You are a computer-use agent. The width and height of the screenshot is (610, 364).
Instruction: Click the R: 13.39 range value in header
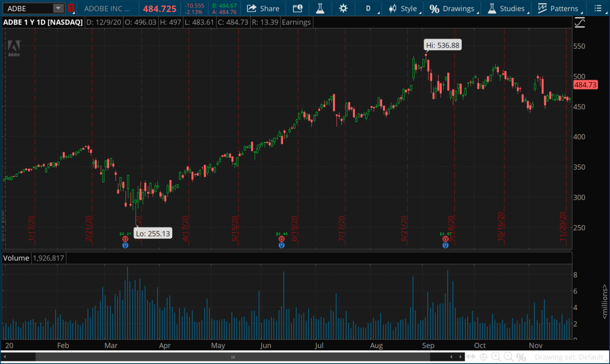click(x=266, y=22)
